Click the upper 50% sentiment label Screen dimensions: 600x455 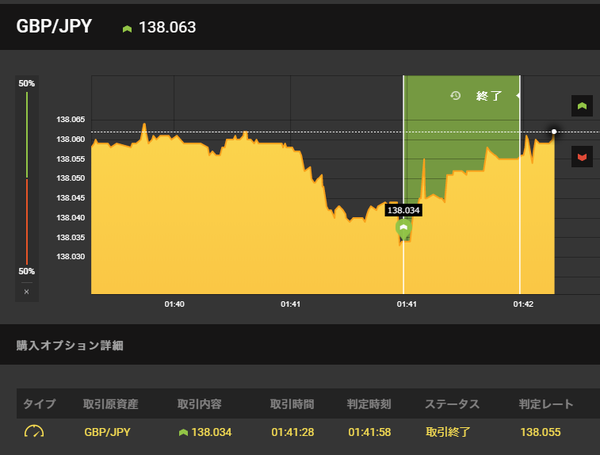coord(26,83)
